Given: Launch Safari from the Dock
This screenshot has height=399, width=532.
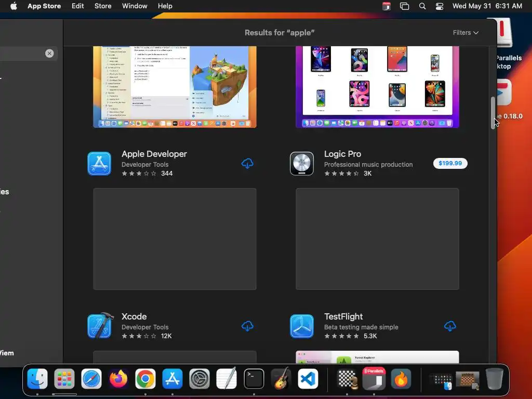Looking at the screenshot, I should 91,379.
